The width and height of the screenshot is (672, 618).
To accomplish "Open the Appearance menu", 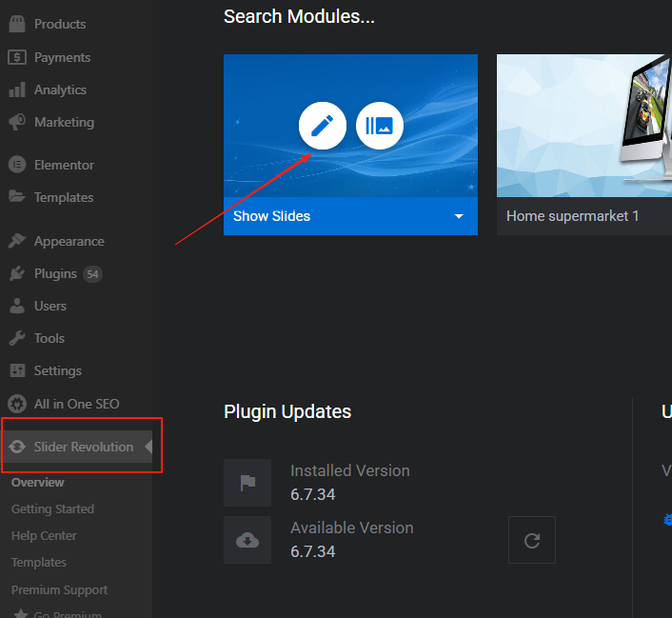I will pyautogui.click(x=69, y=241).
